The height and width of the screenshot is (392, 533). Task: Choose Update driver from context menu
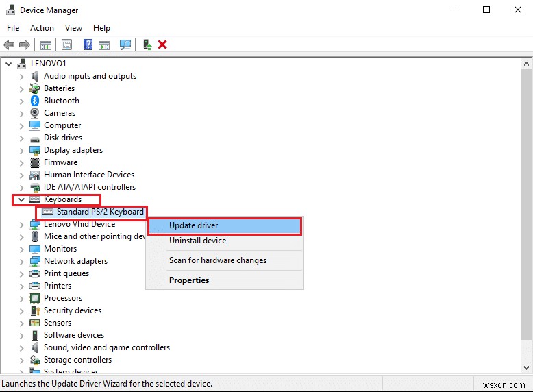[225, 225]
